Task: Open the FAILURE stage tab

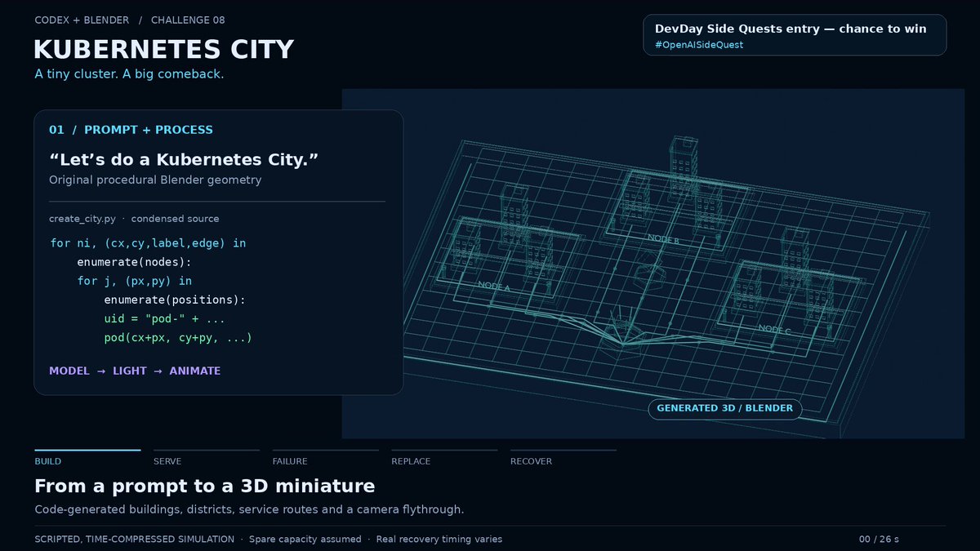Action: 290,461
